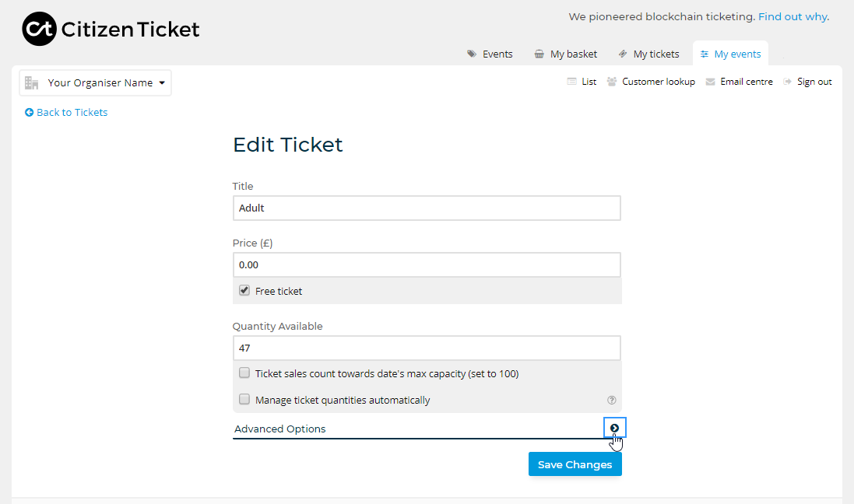Image resolution: width=854 pixels, height=504 pixels.
Task: Select the Events menu item
Action: pyautogui.click(x=496, y=54)
